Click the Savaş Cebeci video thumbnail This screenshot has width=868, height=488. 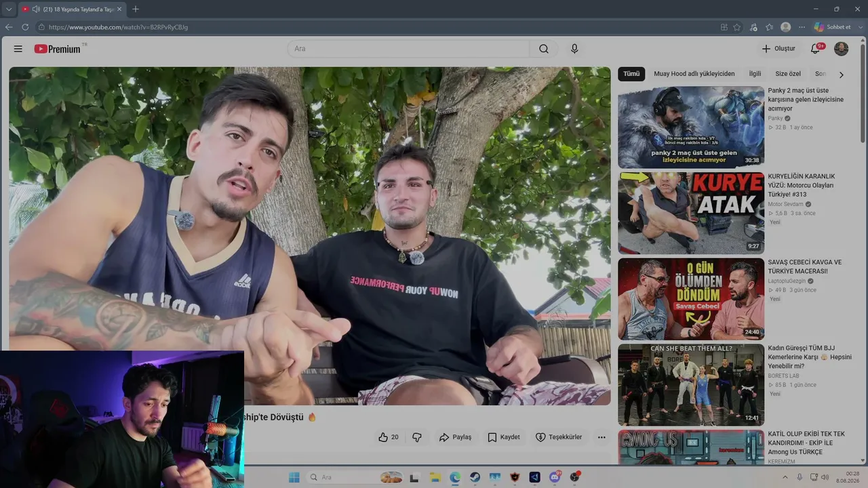pyautogui.click(x=691, y=299)
